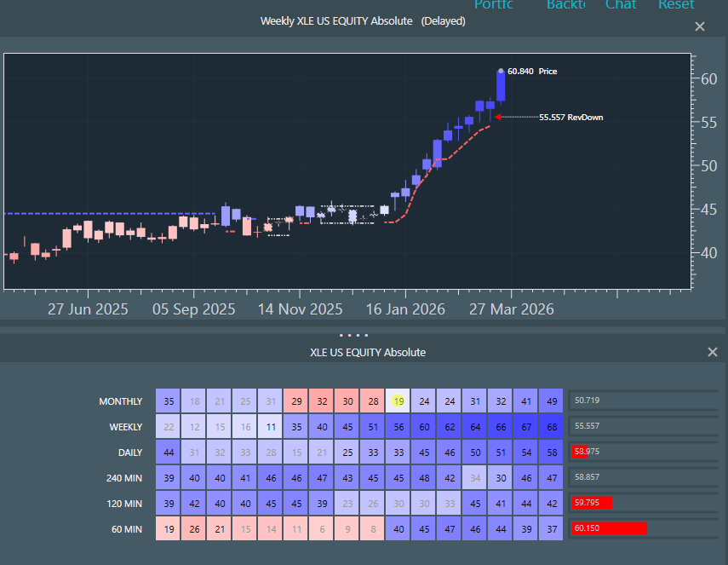Click the WEEKLY row cell showing 68
728x565 pixels.
[x=551, y=426]
